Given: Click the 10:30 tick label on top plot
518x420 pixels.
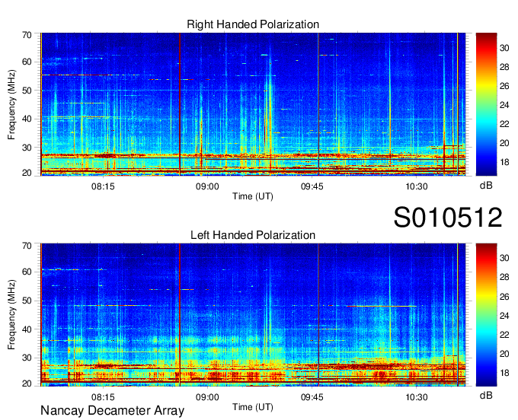Looking at the screenshot, I should (416, 186).
